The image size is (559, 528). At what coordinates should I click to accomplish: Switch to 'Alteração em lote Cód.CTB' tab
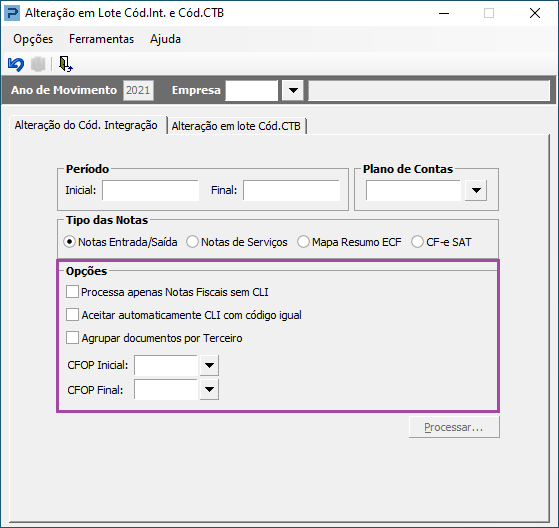tap(236, 126)
